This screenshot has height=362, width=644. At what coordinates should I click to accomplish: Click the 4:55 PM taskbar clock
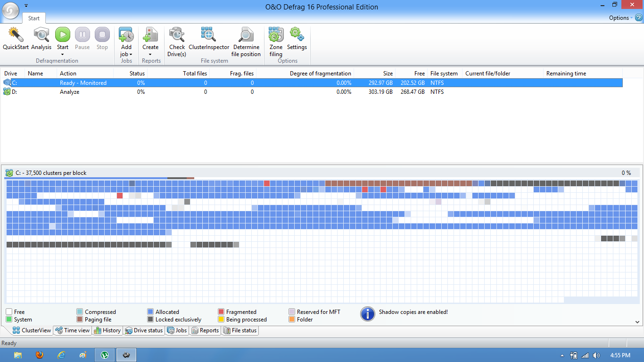620,355
